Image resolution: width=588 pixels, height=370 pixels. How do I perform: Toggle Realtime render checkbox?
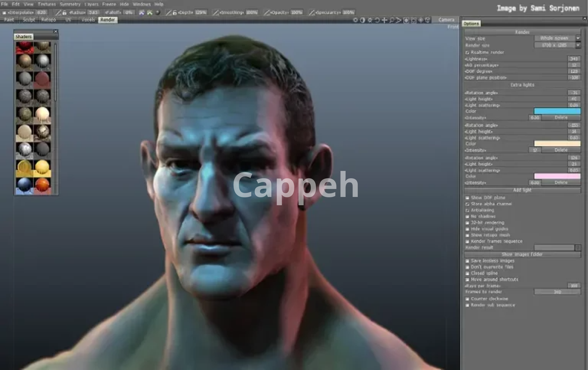tap(467, 53)
